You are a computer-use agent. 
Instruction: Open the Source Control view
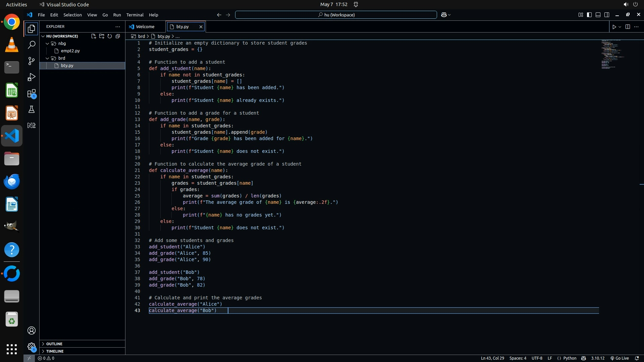tap(31, 61)
